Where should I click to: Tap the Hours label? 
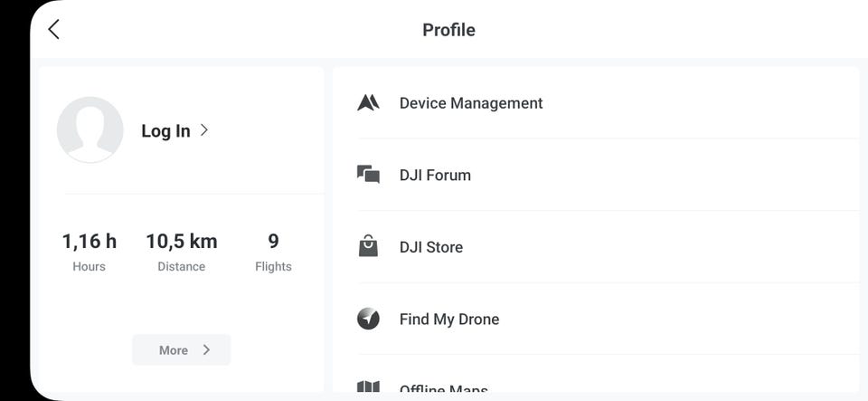pyautogui.click(x=90, y=266)
